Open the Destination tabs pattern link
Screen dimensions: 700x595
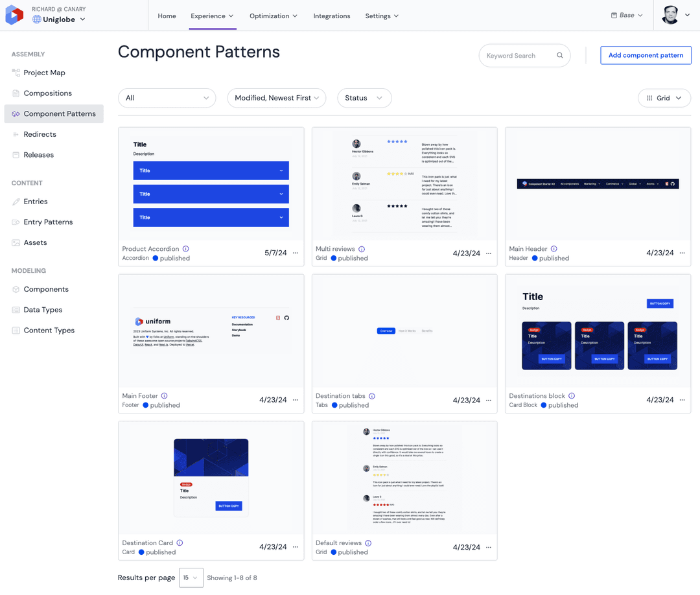[x=340, y=395]
